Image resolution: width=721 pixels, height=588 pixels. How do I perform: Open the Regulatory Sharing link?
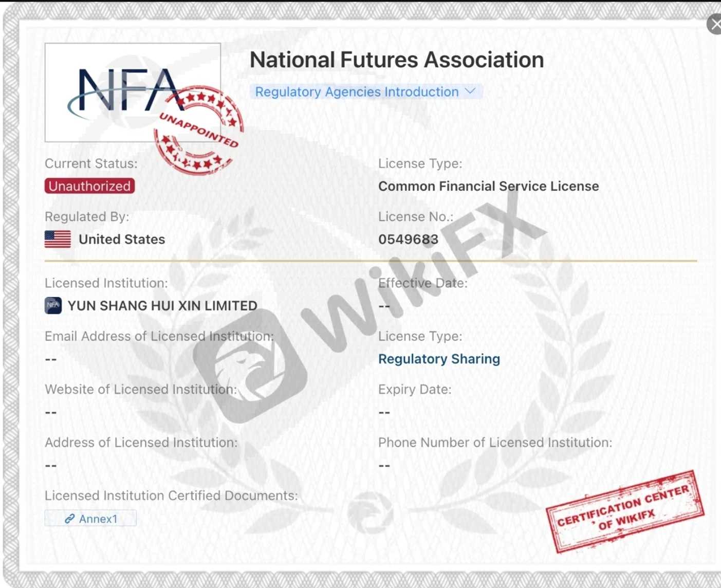click(439, 359)
